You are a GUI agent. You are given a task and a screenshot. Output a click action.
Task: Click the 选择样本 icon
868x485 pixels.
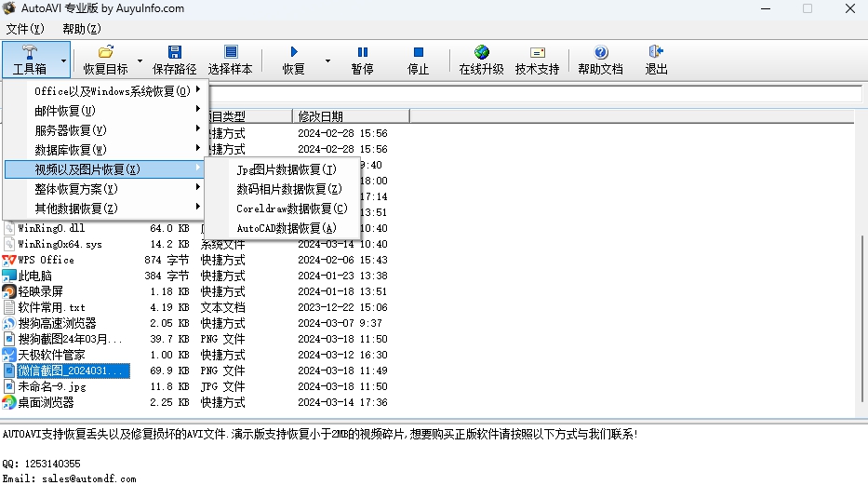(231, 52)
